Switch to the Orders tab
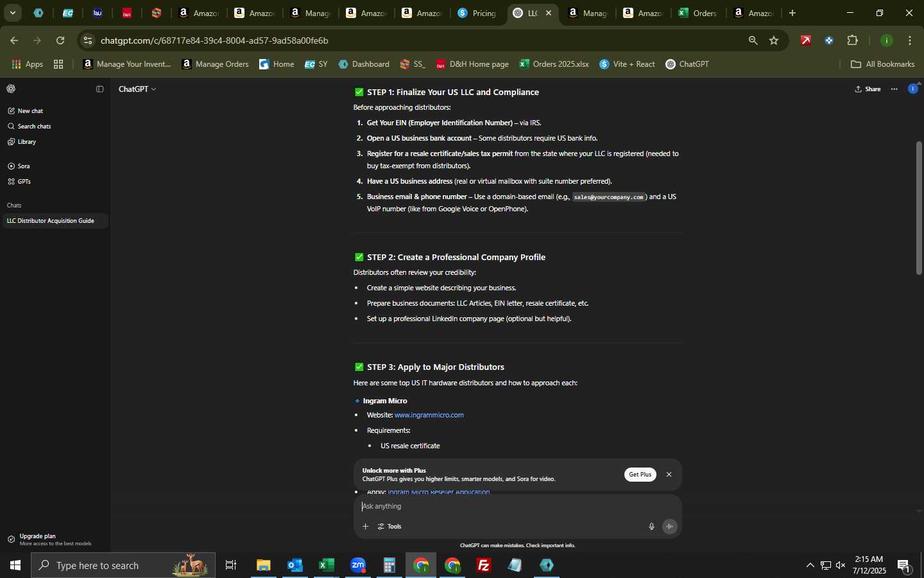 click(x=698, y=13)
